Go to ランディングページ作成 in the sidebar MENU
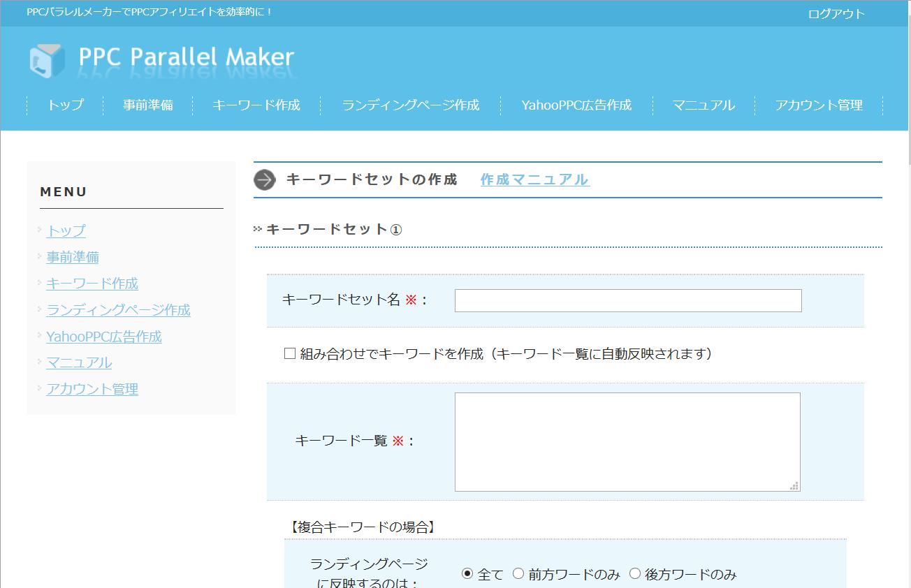The width and height of the screenshot is (911, 588). click(x=118, y=310)
